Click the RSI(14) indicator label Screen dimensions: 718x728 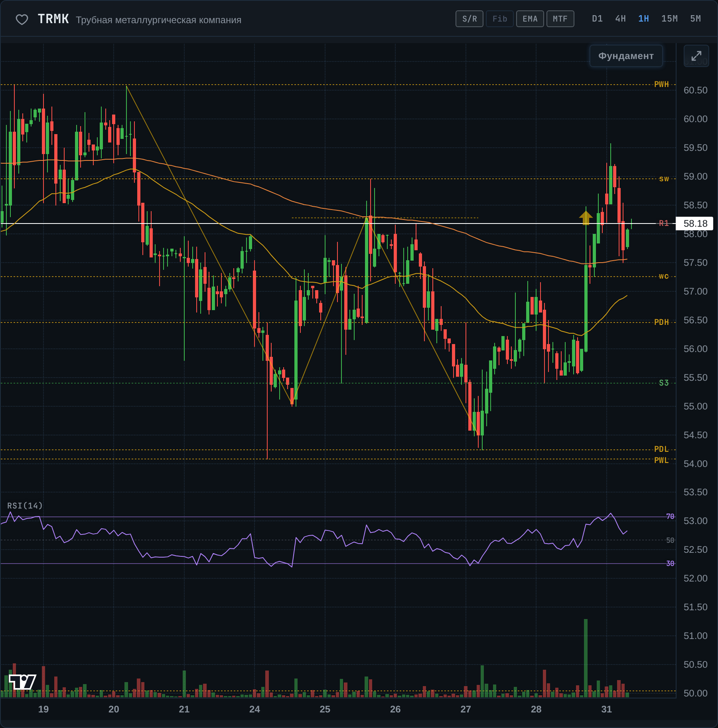click(25, 506)
